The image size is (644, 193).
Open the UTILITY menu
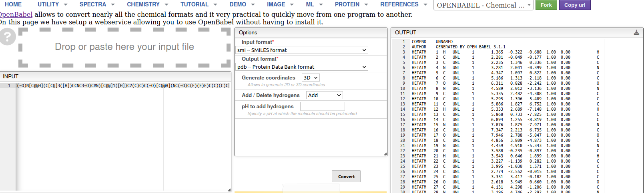(x=52, y=4)
